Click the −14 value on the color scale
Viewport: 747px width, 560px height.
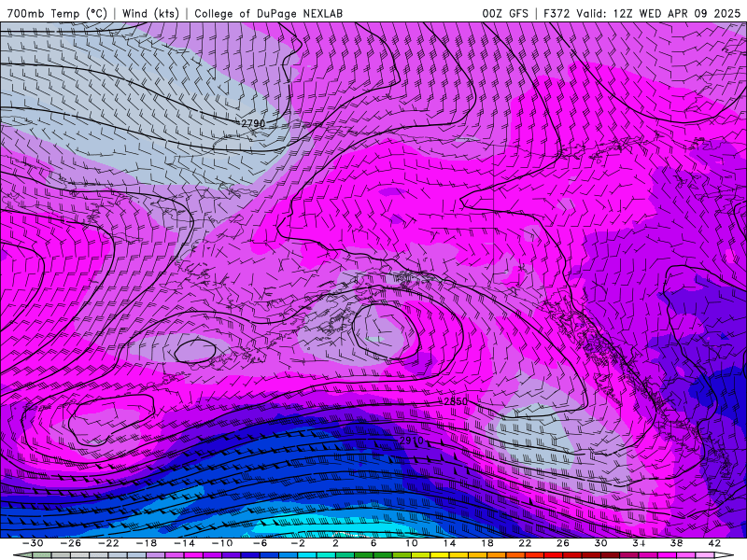click(184, 543)
